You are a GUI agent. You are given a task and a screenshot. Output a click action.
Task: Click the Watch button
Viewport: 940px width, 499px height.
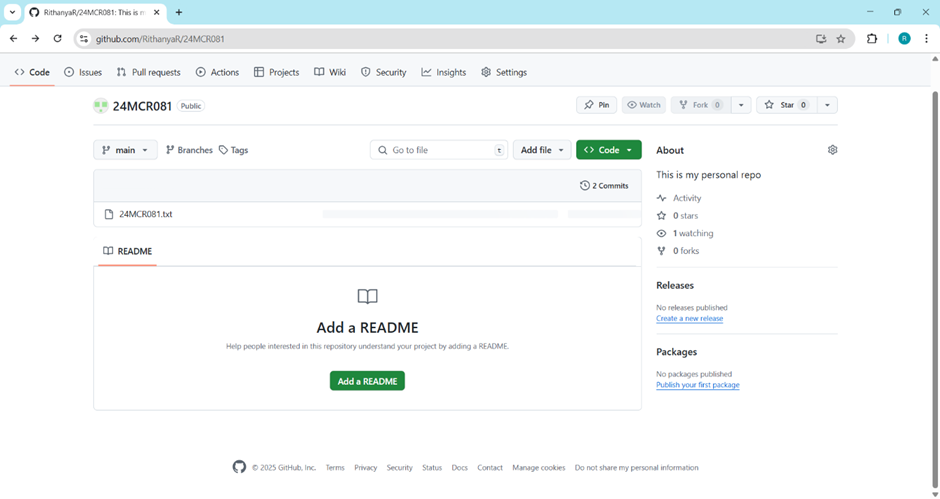(x=644, y=105)
